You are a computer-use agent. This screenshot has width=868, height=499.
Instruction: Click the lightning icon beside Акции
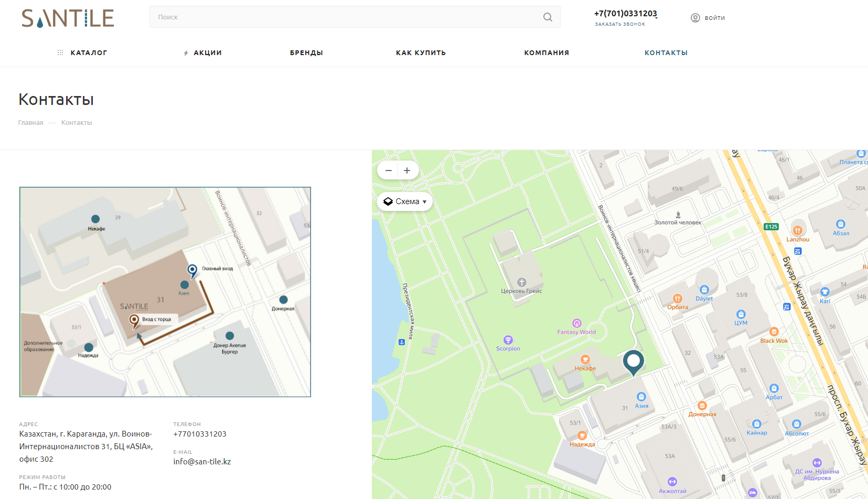(x=186, y=53)
